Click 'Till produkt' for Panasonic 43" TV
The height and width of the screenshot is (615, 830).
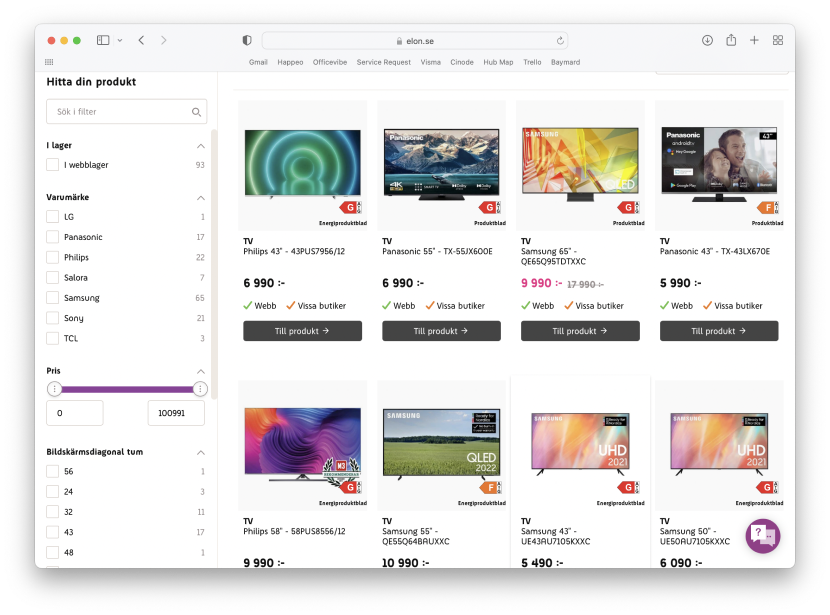[719, 331]
